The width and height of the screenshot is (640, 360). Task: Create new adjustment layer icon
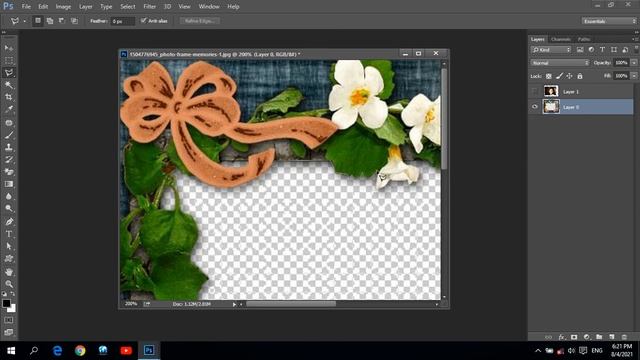(587, 337)
